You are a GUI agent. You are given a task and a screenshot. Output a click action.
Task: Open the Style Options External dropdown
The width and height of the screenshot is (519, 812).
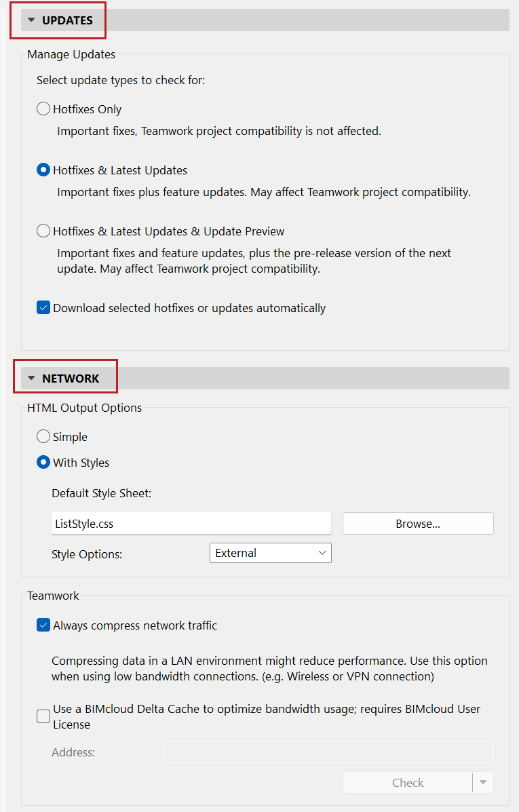click(270, 553)
